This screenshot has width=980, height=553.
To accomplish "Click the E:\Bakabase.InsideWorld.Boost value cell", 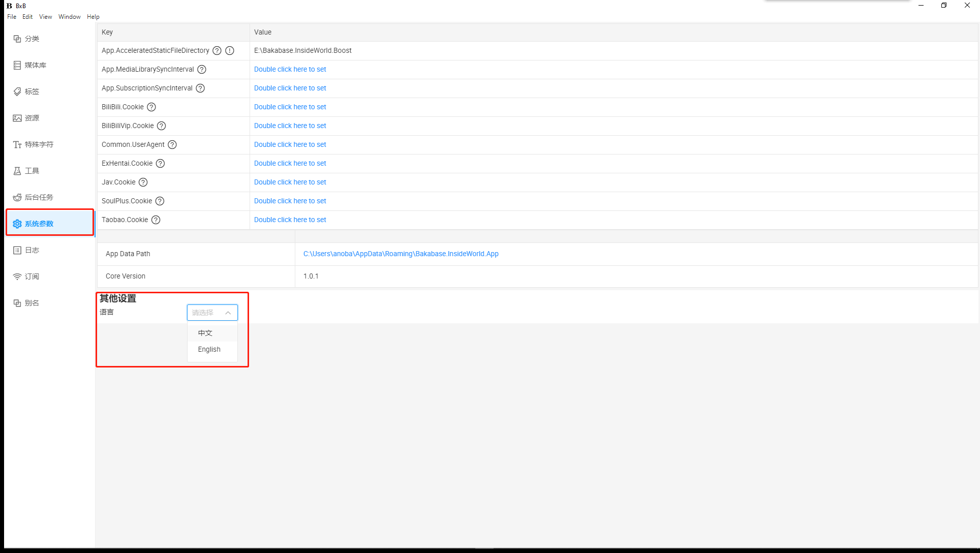I will (x=303, y=50).
